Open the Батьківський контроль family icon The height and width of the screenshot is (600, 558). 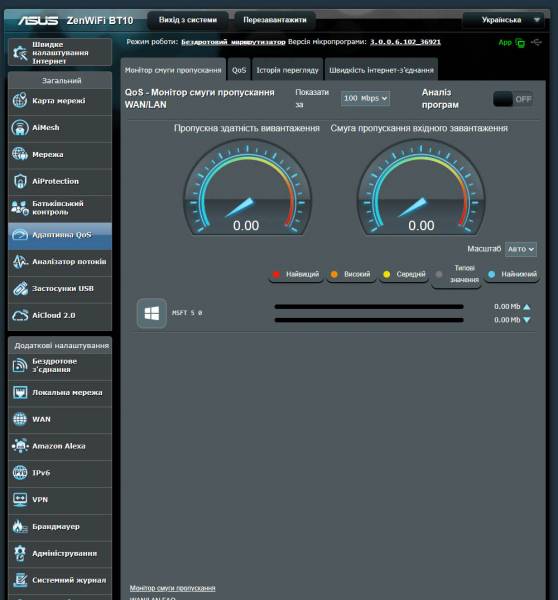[20, 208]
